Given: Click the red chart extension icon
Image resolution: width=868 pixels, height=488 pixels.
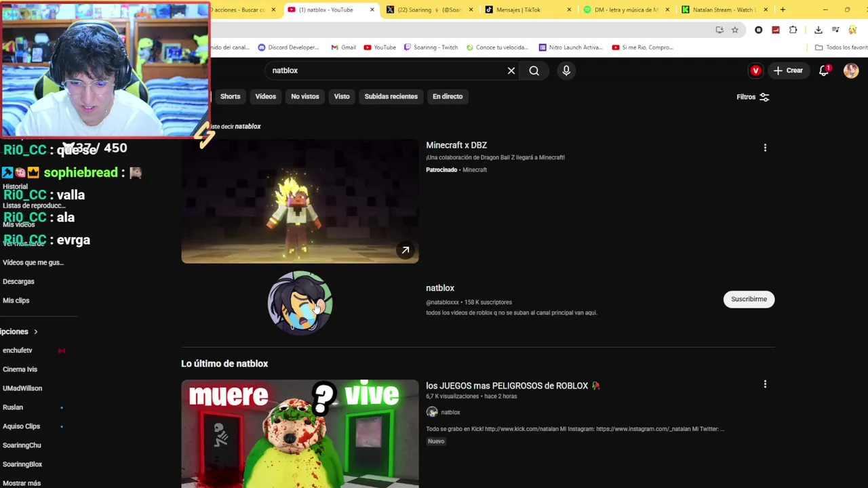Looking at the screenshot, I should (x=776, y=30).
